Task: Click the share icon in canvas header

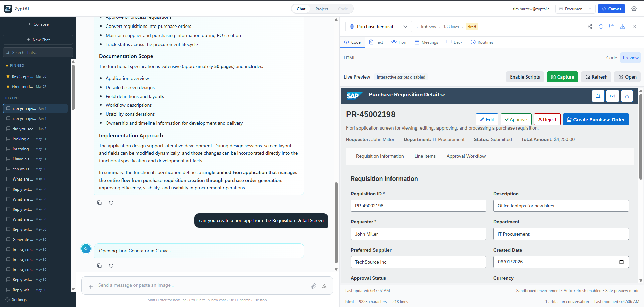Action: [x=590, y=27]
